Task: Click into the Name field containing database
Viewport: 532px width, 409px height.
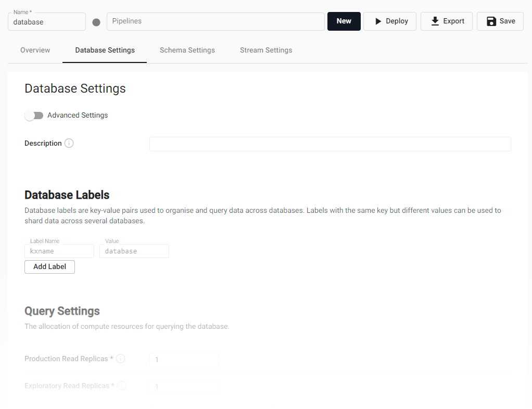Action: 47,22
